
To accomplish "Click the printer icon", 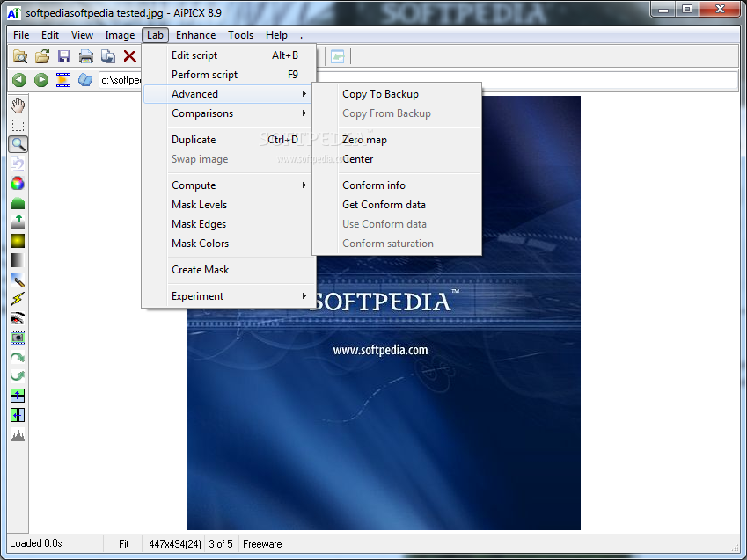I will coord(85,56).
